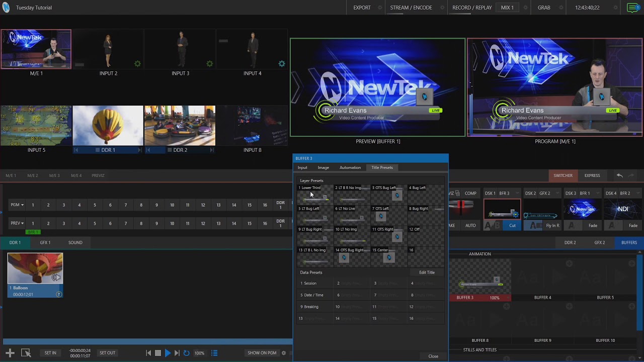Click Balloon clip info icon

(x=59, y=294)
